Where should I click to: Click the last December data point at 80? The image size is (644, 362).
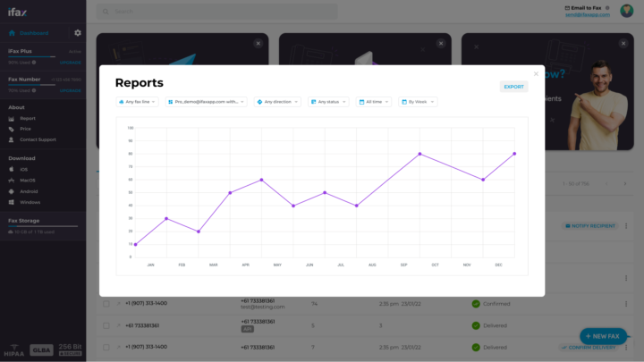coord(514,154)
